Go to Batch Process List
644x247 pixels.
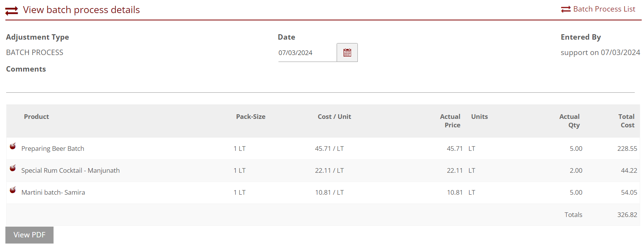click(604, 9)
